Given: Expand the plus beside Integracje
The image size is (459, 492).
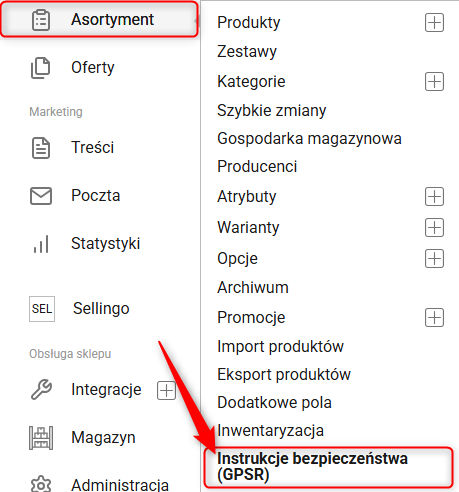Looking at the screenshot, I should pos(166,390).
